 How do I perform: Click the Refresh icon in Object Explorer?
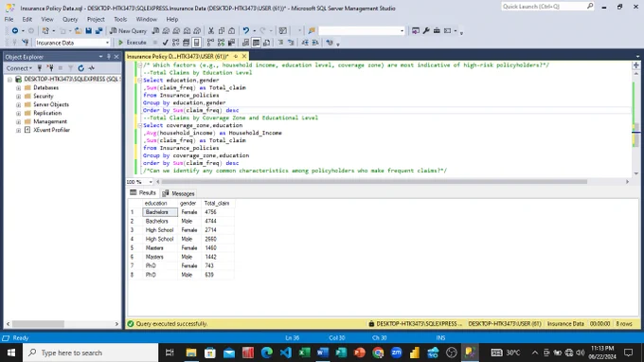(x=80, y=68)
